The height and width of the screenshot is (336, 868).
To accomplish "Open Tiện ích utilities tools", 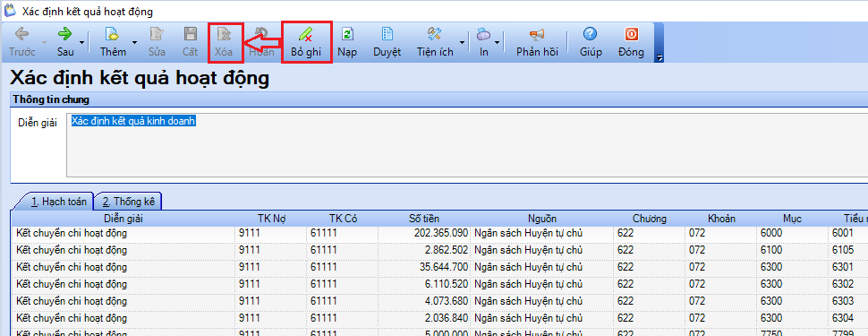I will point(435,42).
